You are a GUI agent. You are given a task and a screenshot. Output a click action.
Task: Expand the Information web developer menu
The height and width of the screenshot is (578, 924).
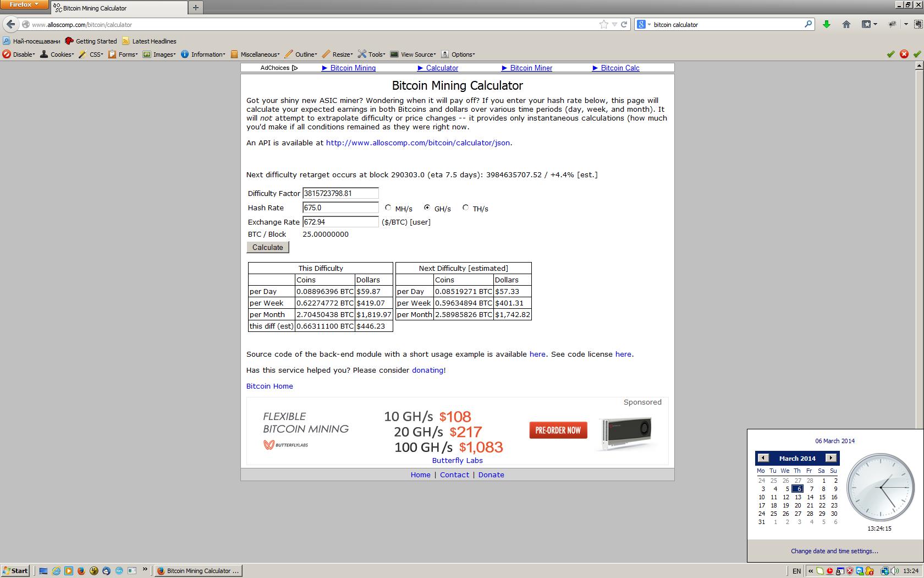click(x=203, y=54)
